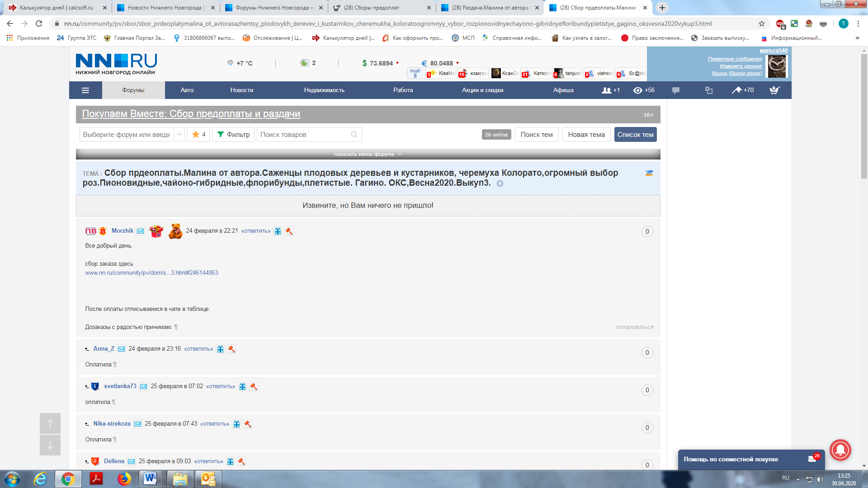The width and height of the screenshot is (868, 488).
Task: Bookmark this page with star icon
Action: 762,23
